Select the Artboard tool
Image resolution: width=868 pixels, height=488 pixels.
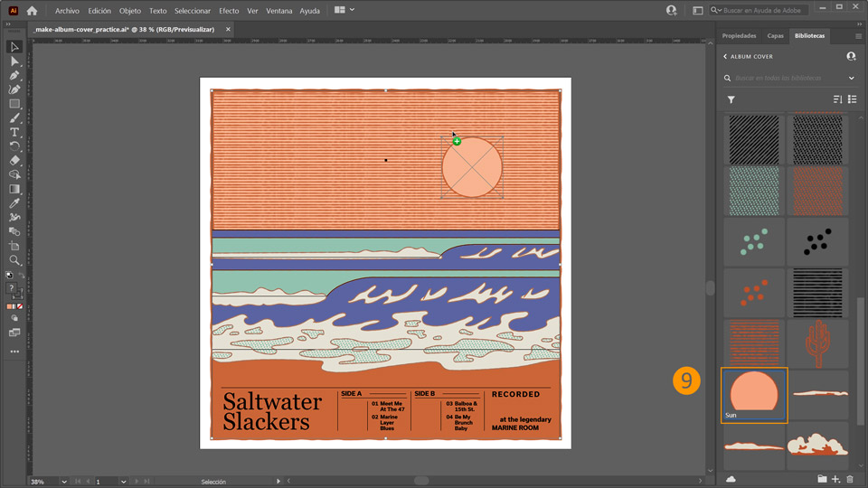14,246
